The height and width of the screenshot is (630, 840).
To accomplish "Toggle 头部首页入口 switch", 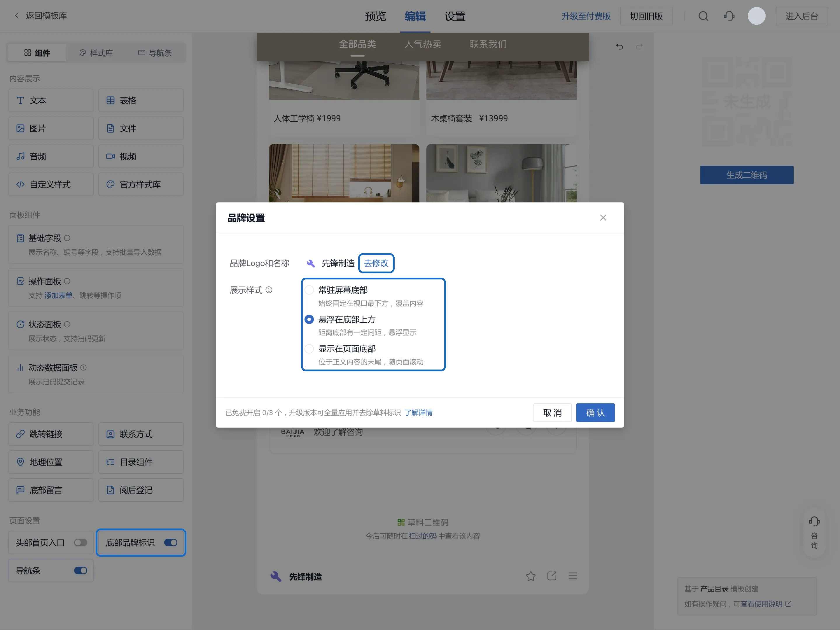I will pos(80,543).
